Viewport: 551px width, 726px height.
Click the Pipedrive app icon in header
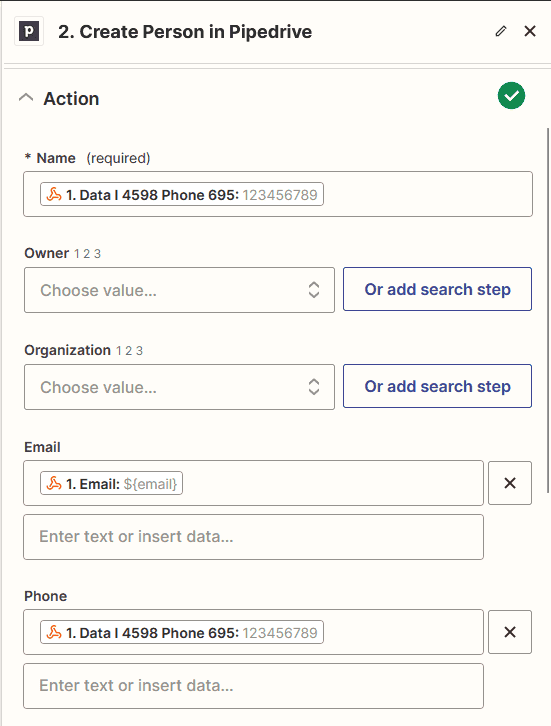29,31
